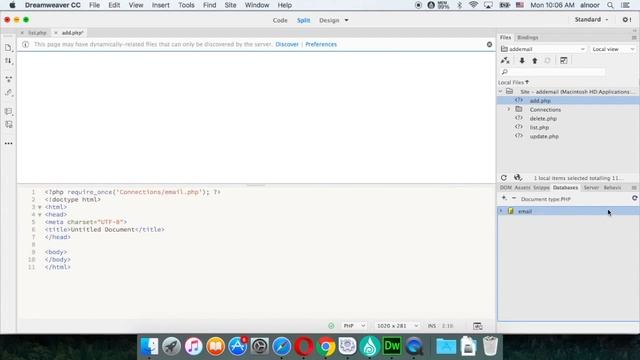The image size is (640, 360).
Task: Open Spotlight search in menu bar
Action: [610, 5]
